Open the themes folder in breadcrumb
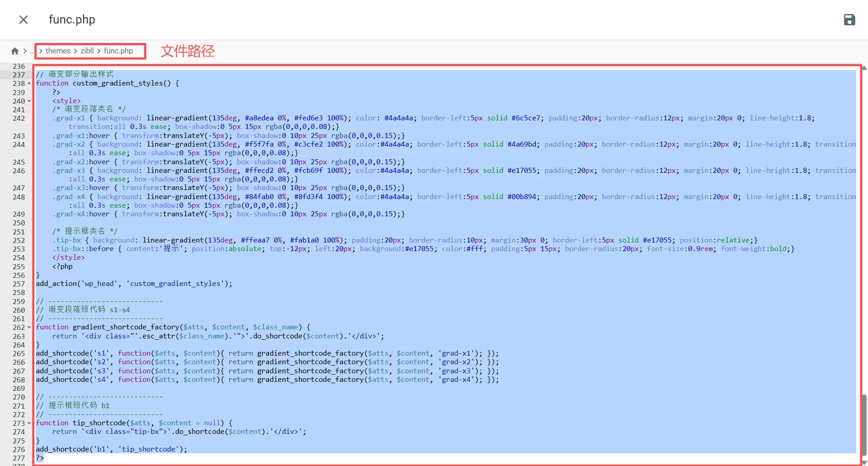 [58, 51]
